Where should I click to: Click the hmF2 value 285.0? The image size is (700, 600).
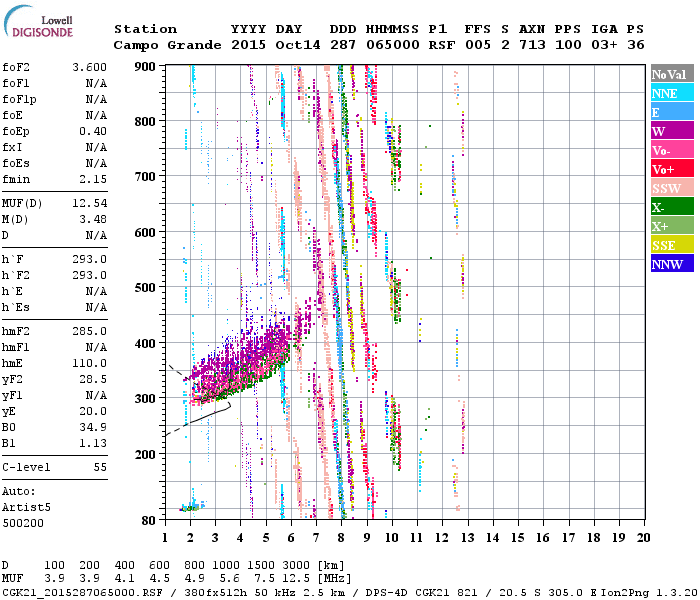coord(89,332)
